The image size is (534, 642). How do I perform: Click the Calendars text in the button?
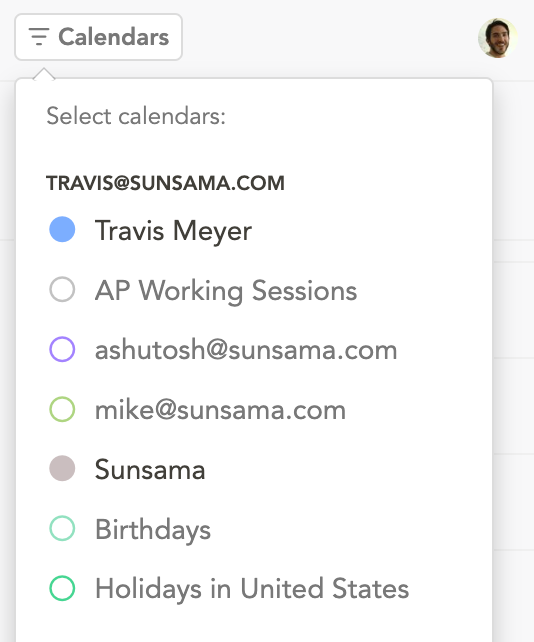tap(113, 37)
